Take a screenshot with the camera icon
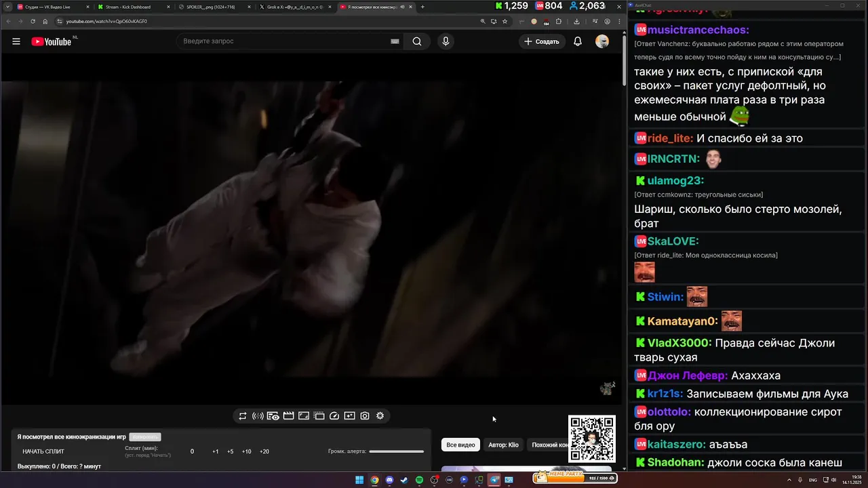Screen dimensions: 868x488 point(365,416)
